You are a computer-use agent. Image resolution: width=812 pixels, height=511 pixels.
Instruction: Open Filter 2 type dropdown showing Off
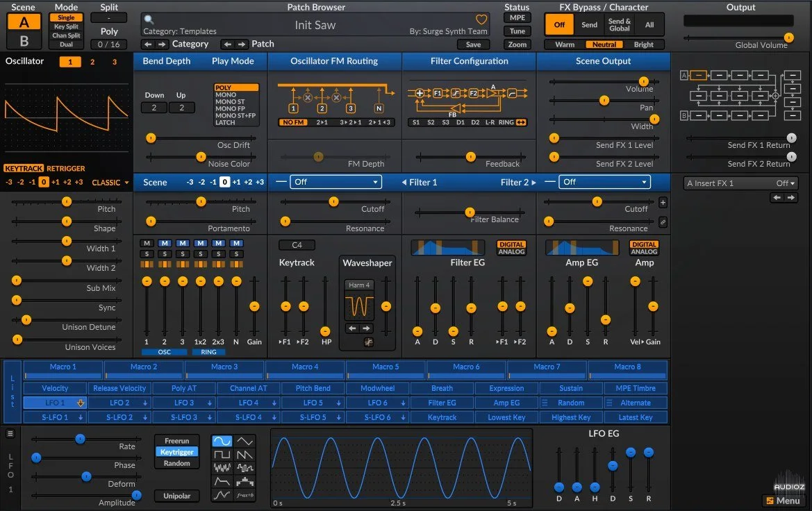(604, 182)
